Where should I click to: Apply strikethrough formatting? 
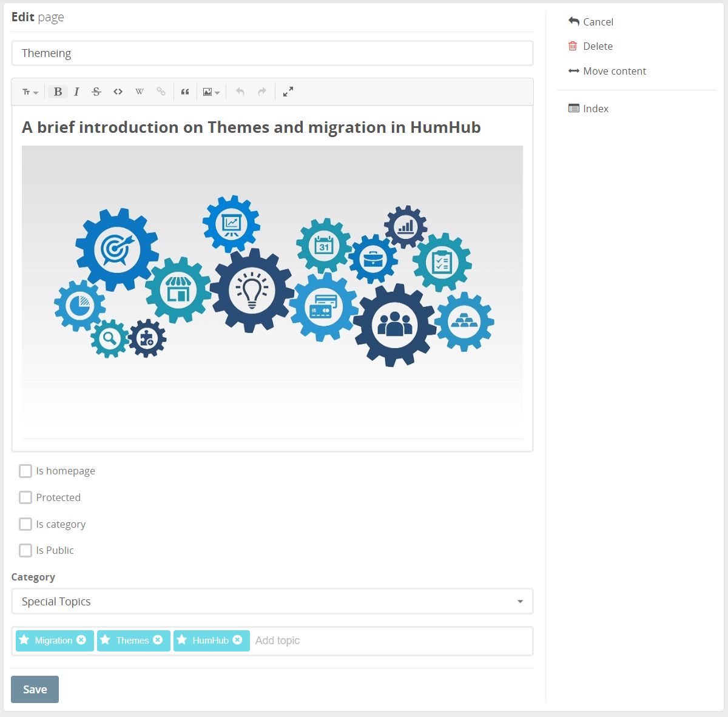[x=96, y=92]
